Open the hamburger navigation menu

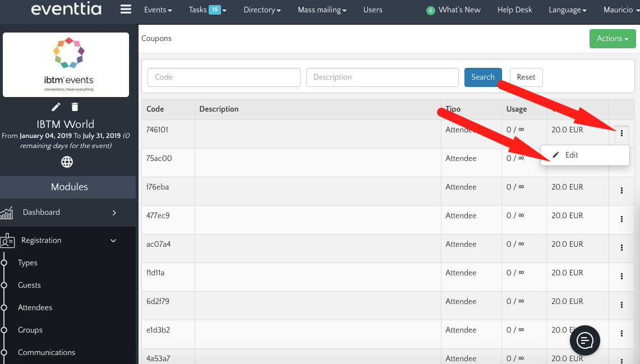pyautogui.click(x=126, y=9)
